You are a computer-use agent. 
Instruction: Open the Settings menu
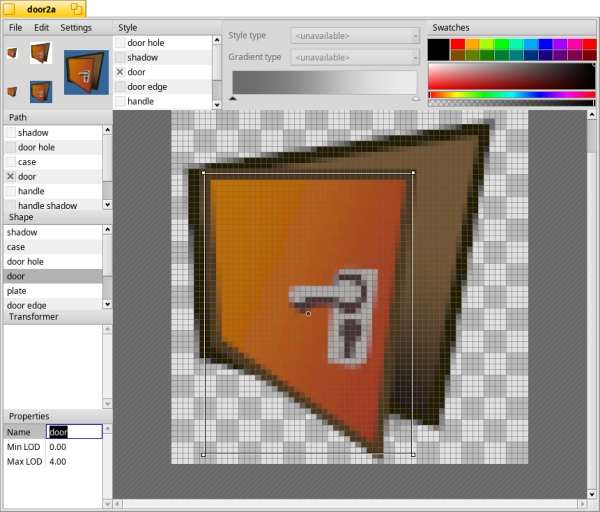pyautogui.click(x=76, y=27)
